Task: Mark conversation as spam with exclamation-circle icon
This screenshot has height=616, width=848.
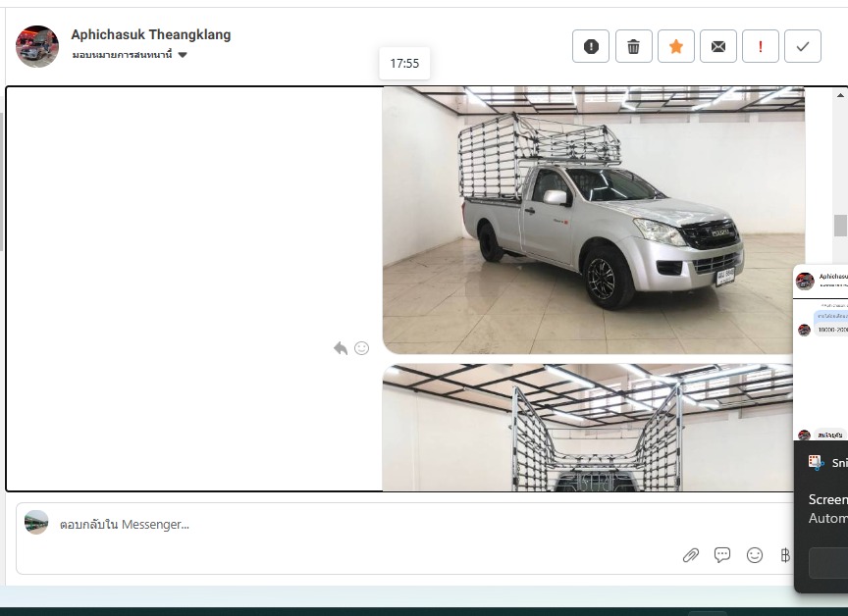Action: 591,46
